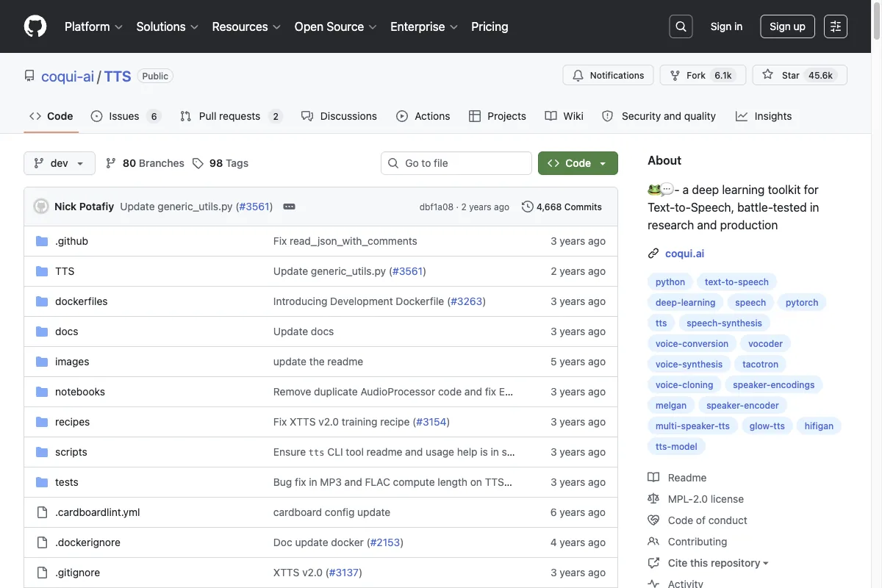The width and height of the screenshot is (882, 588).
Task: Expand the Enterprise menu
Action: [424, 26]
